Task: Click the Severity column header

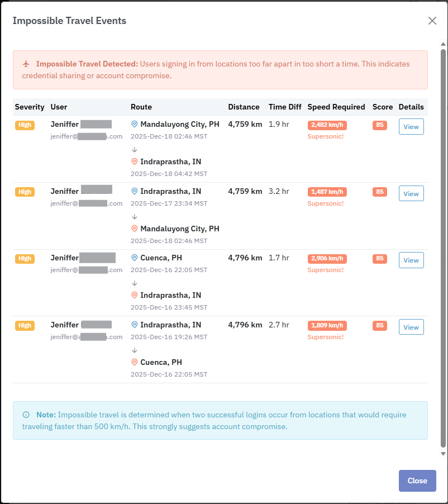Action: (x=30, y=107)
